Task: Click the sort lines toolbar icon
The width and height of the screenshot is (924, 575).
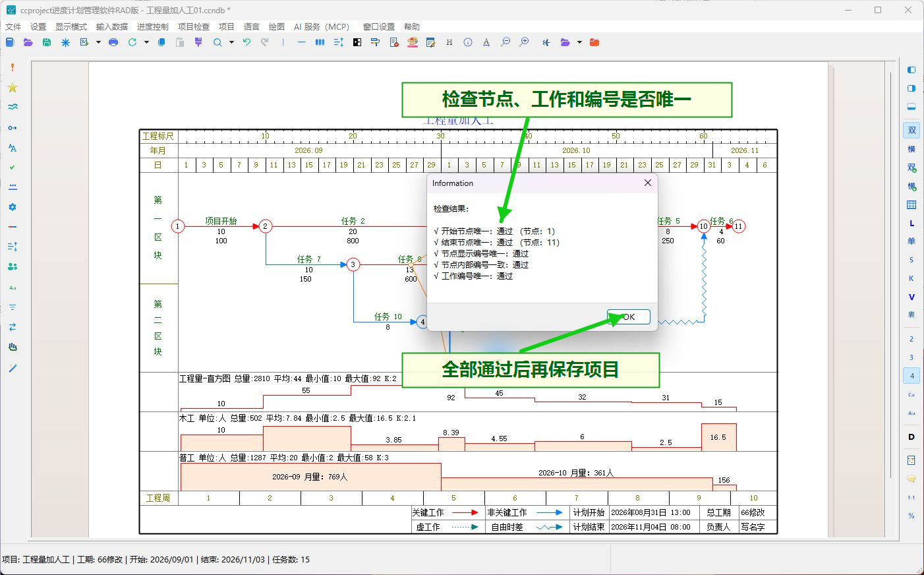Action: (338, 42)
